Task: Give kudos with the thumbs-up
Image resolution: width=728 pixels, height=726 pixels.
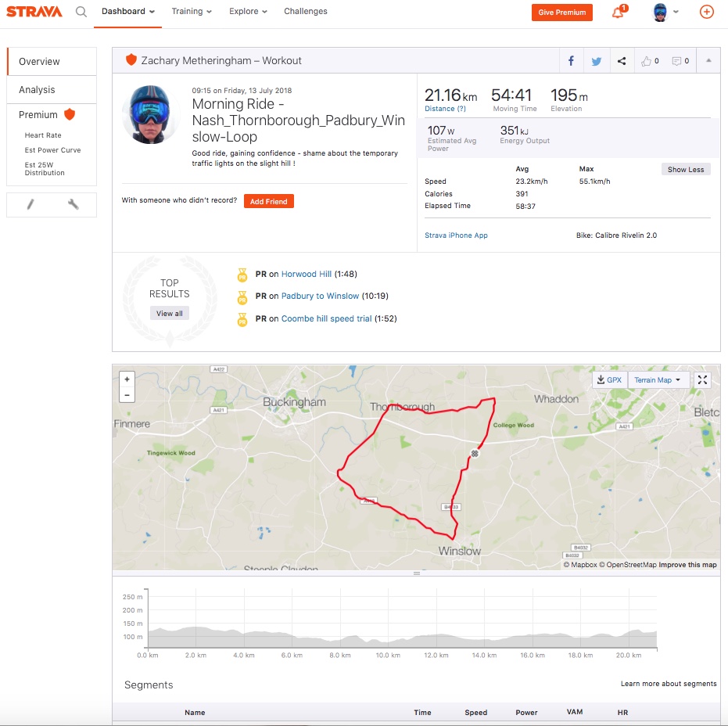Action: pyautogui.click(x=646, y=60)
